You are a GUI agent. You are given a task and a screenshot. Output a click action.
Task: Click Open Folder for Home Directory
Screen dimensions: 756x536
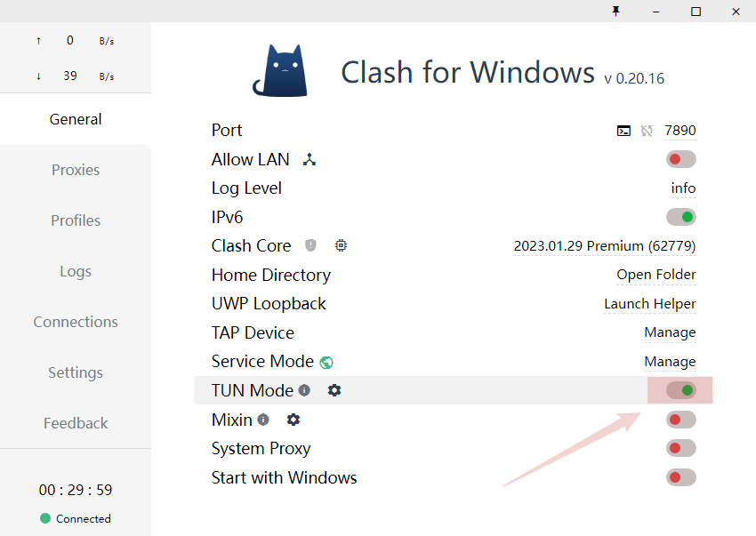coord(656,275)
